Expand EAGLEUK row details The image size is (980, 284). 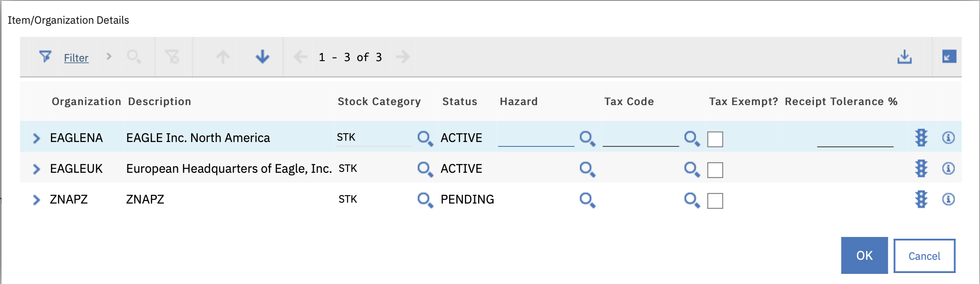click(36, 169)
